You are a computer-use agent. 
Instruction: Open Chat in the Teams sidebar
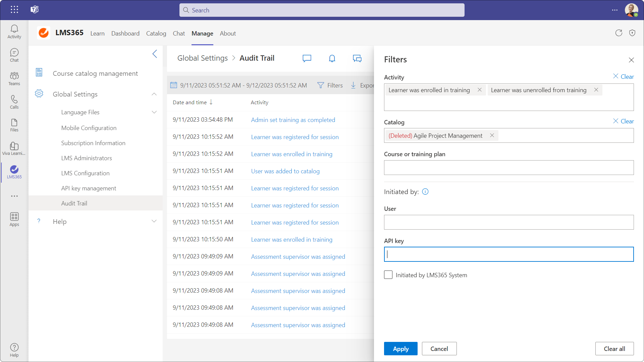14,55
